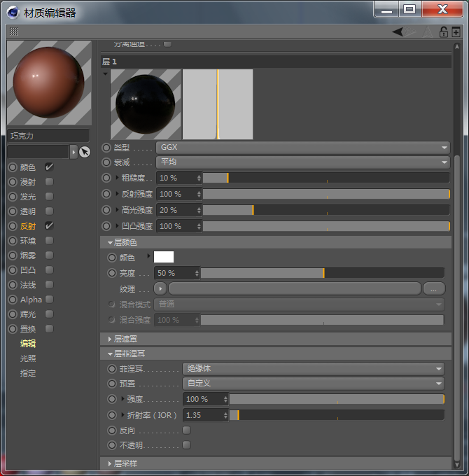The image size is (469, 476).
Task: Click animation dot next to 粗糙度
Action: coord(106,178)
